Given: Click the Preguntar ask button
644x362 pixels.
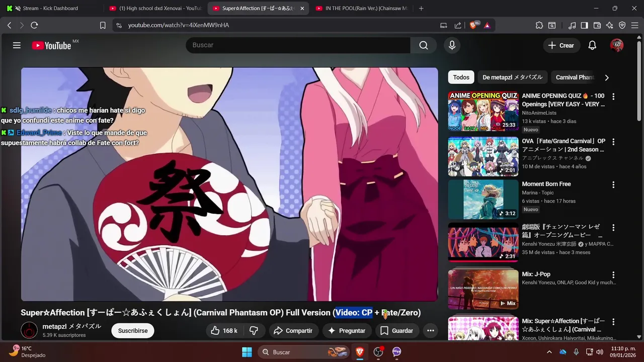Looking at the screenshot, I should tap(347, 330).
